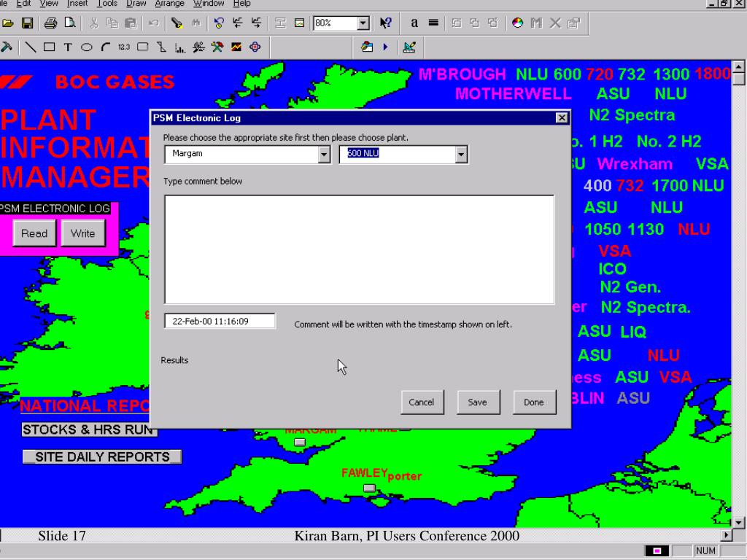
Task: Click the trend time forward icon
Action: [x=256, y=23]
